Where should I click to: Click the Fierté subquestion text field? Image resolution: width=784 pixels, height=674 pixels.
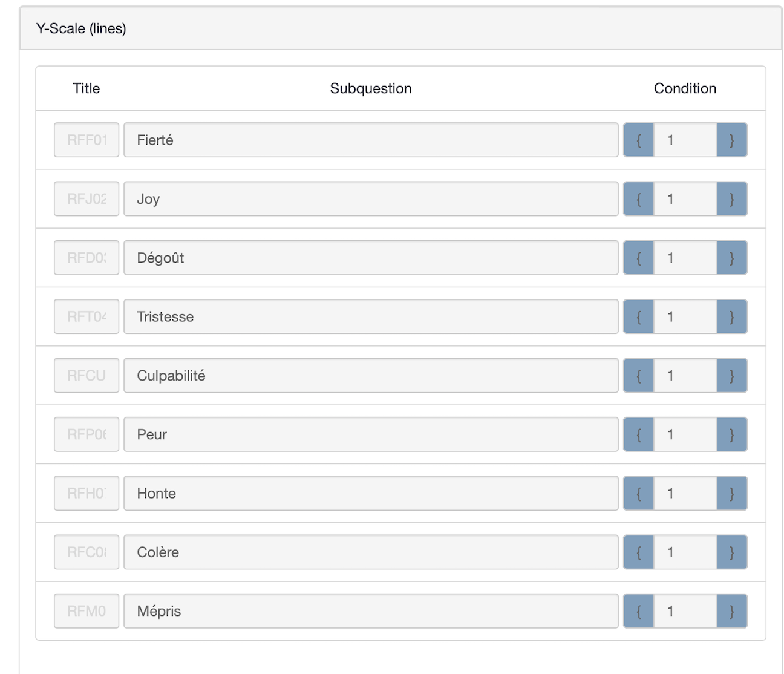pos(371,140)
